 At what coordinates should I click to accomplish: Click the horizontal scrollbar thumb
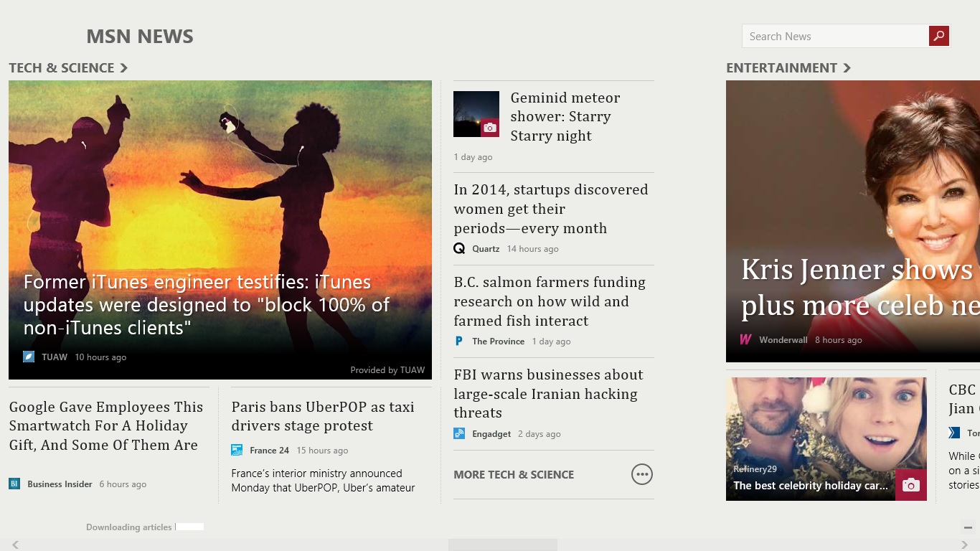[x=503, y=545]
